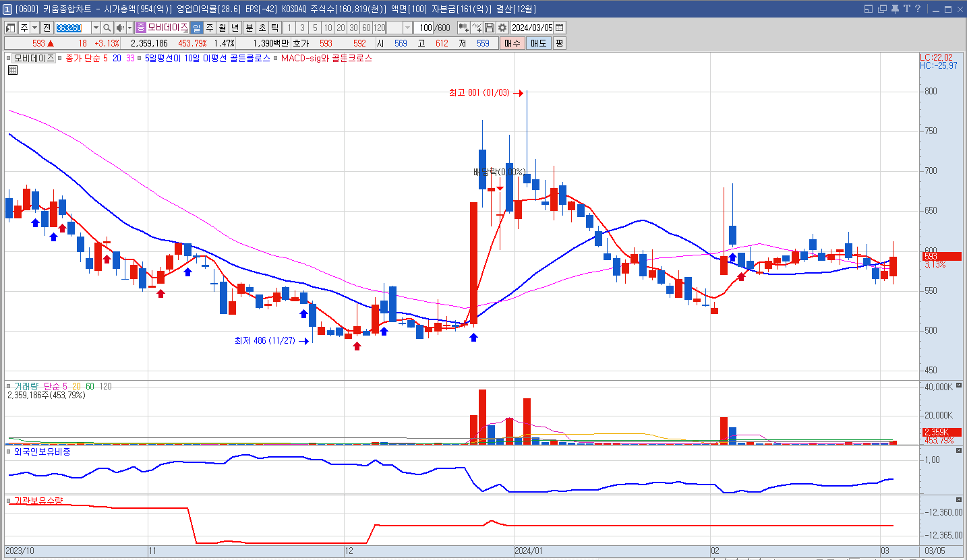The width and height of the screenshot is (967, 560).
Task: Click the 최저 486 (11/27) low marker
Action: [x=272, y=340]
